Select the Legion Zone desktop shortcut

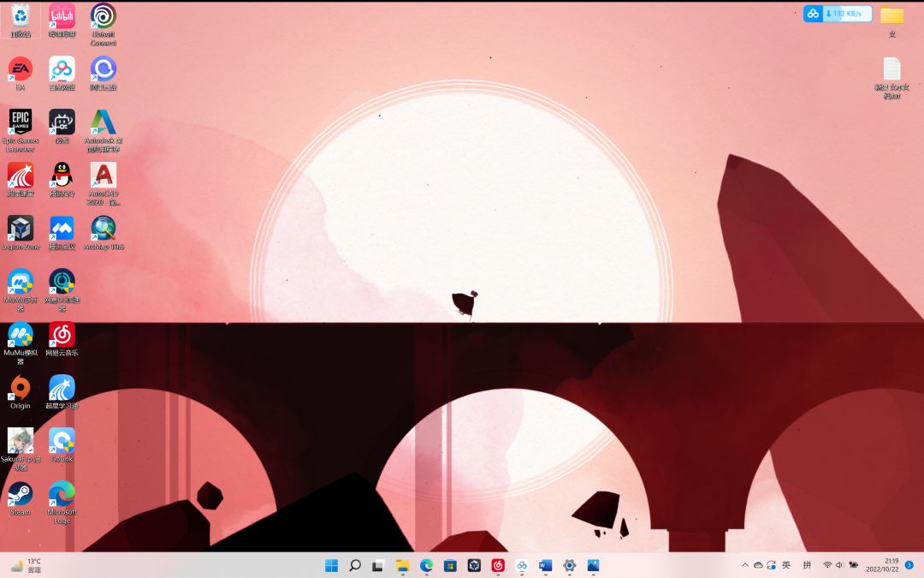point(21,234)
